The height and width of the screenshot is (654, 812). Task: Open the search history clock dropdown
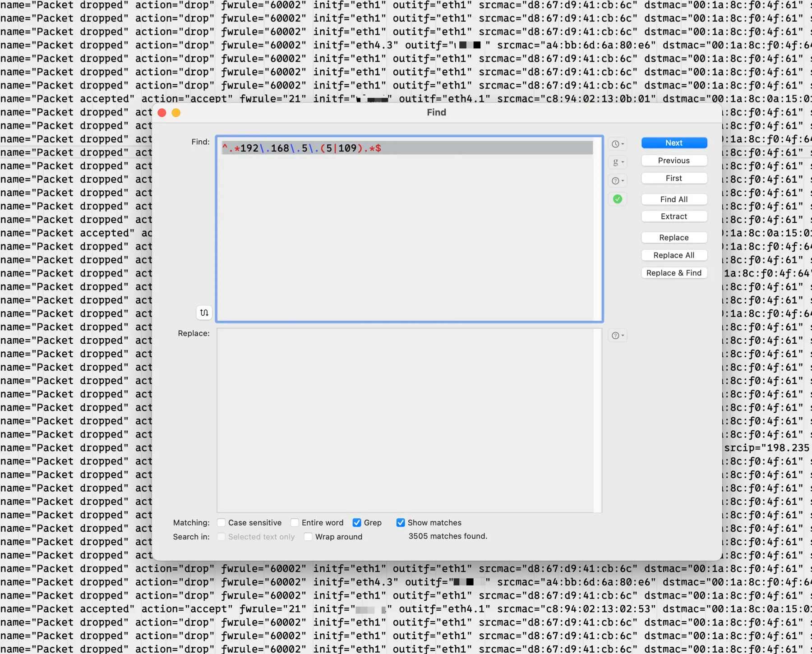pos(617,144)
